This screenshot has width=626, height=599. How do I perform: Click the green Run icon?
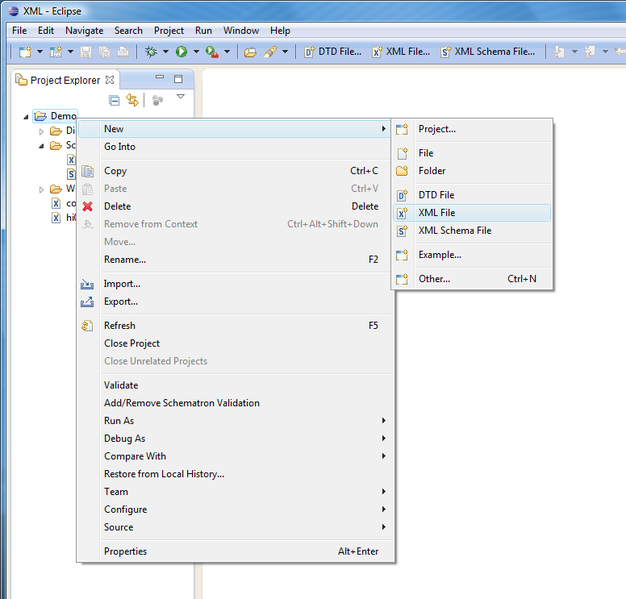pos(182,52)
